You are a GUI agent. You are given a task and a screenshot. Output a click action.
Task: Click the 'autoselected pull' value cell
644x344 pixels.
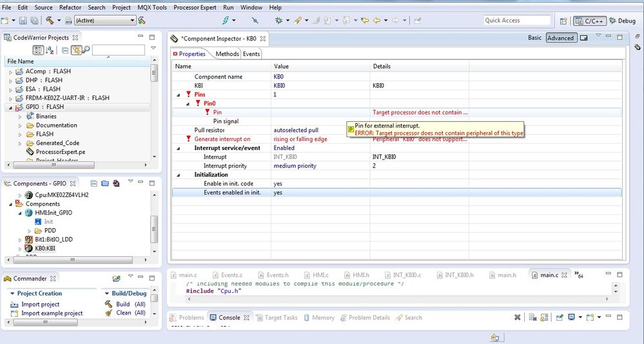[320, 130]
